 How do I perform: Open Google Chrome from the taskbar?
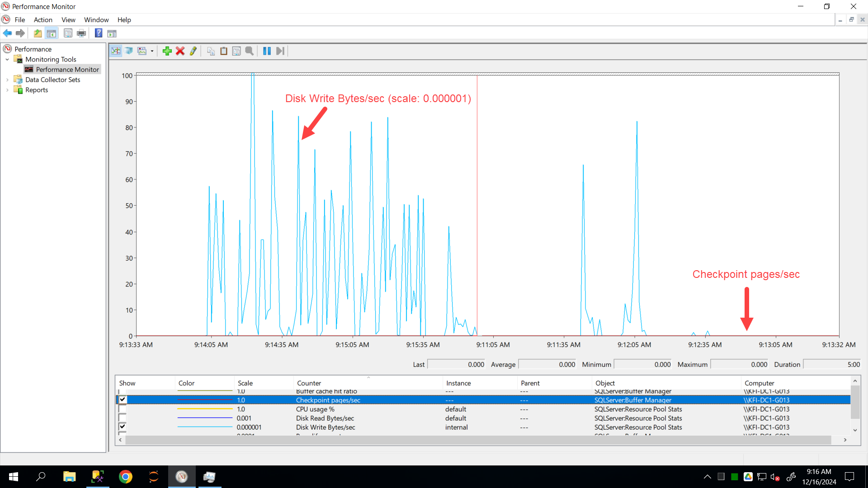126,477
